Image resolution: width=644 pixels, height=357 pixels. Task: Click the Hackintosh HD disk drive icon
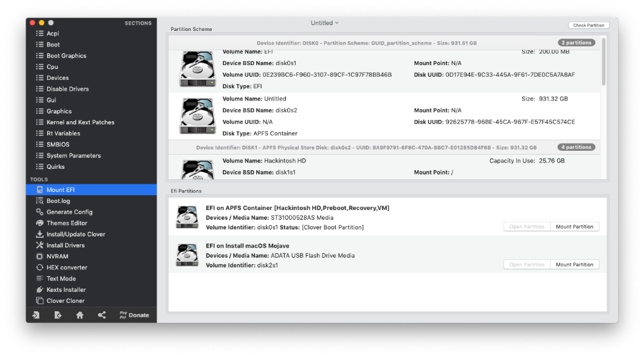(198, 169)
